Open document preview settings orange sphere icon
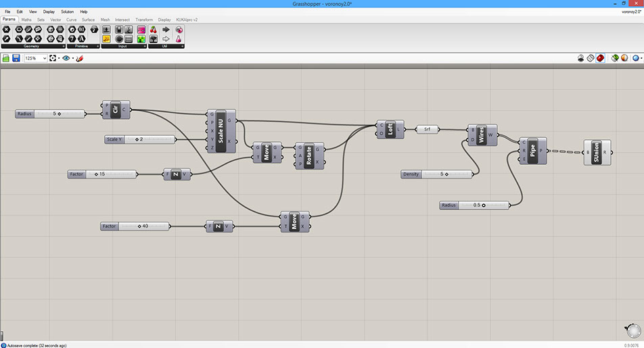 pos(624,58)
